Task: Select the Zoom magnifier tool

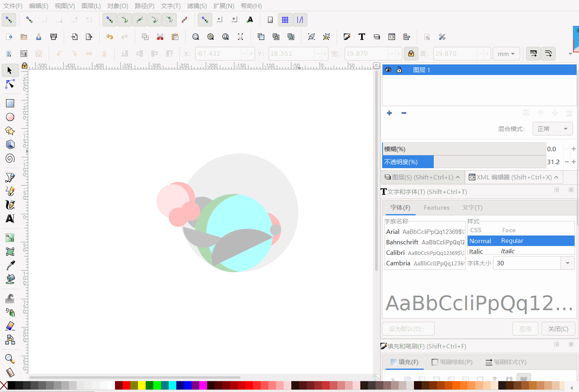Action: (10, 359)
